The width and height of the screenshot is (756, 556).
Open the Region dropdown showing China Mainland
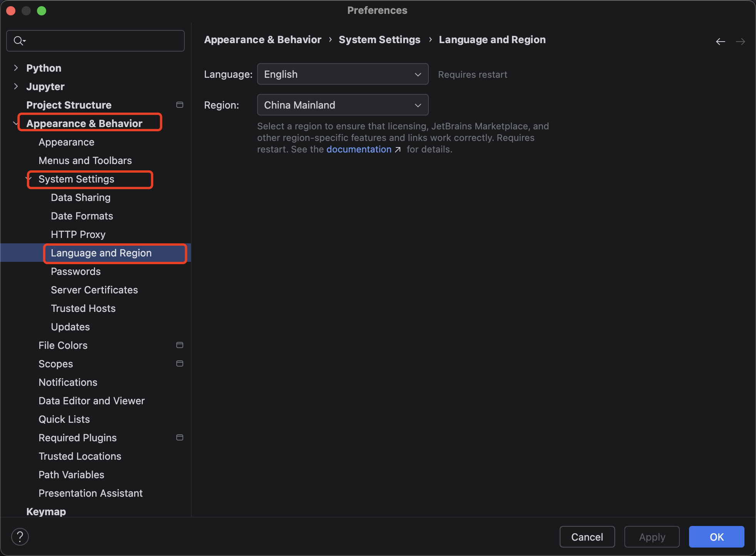click(x=342, y=105)
